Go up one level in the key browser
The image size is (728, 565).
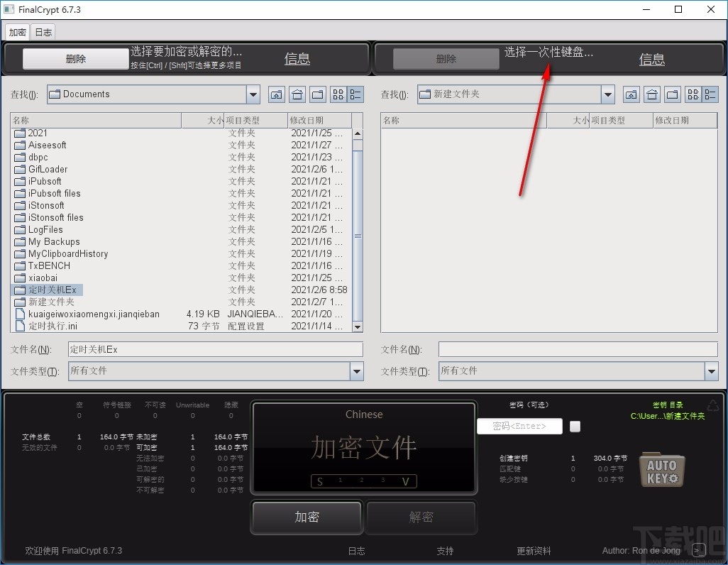click(x=631, y=94)
